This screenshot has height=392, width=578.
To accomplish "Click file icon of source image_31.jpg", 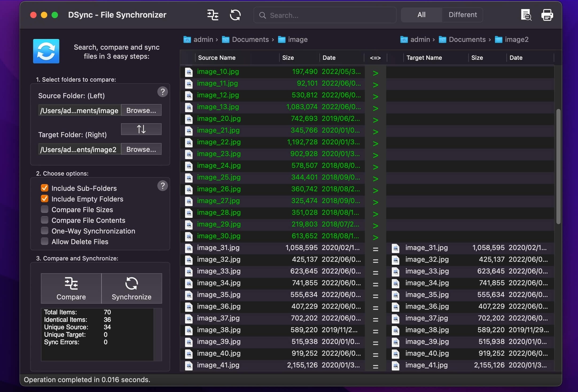I will click(189, 248).
